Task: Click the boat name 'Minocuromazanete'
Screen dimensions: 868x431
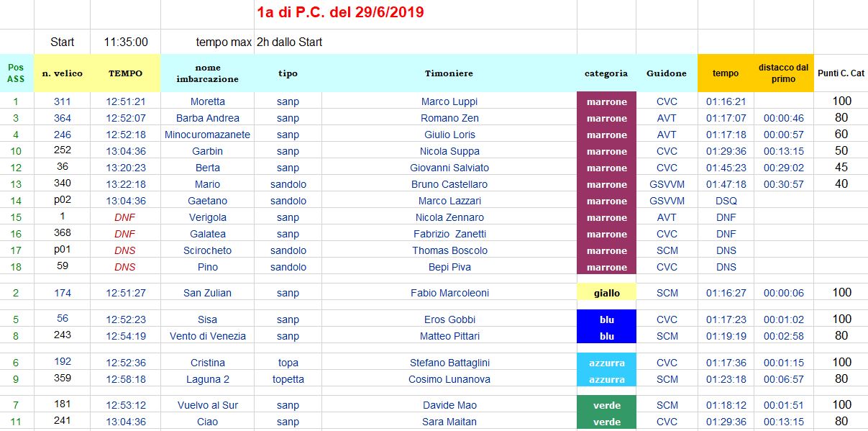Action: [207, 135]
